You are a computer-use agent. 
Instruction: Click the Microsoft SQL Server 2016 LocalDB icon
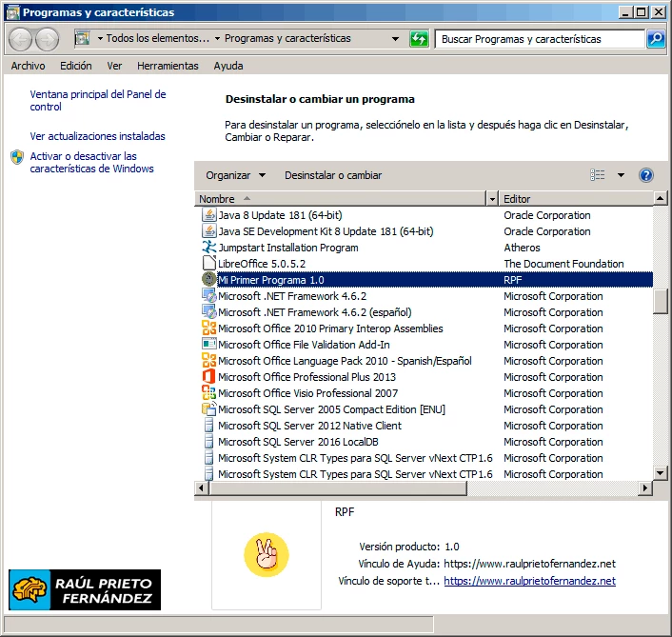tap(209, 442)
